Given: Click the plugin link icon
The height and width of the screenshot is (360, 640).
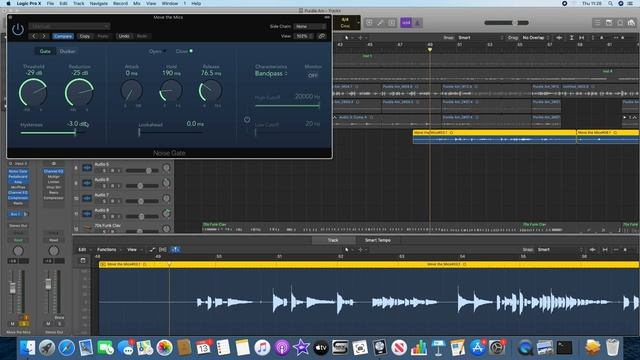Looking at the screenshot, I should coord(322,36).
